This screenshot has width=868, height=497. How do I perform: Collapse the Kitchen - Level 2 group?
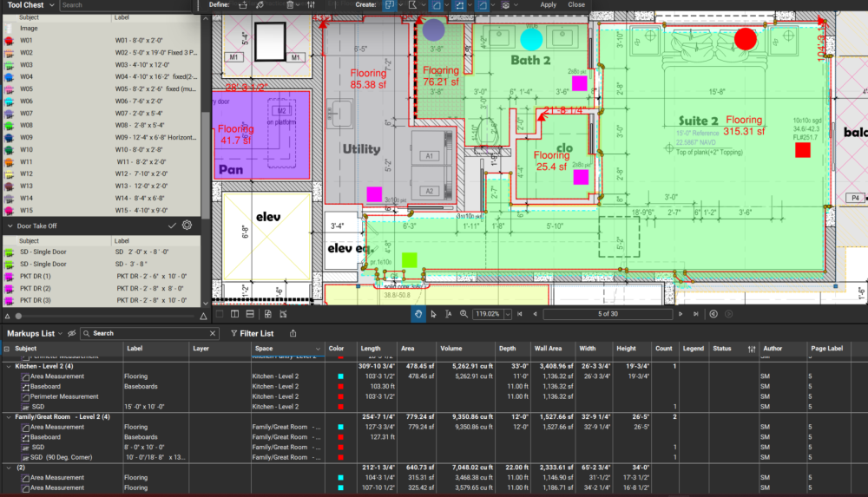(9, 366)
